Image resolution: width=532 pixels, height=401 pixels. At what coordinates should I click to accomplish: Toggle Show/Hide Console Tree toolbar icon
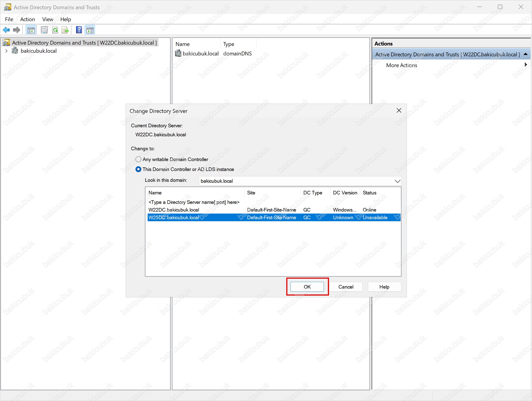(31, 30)
